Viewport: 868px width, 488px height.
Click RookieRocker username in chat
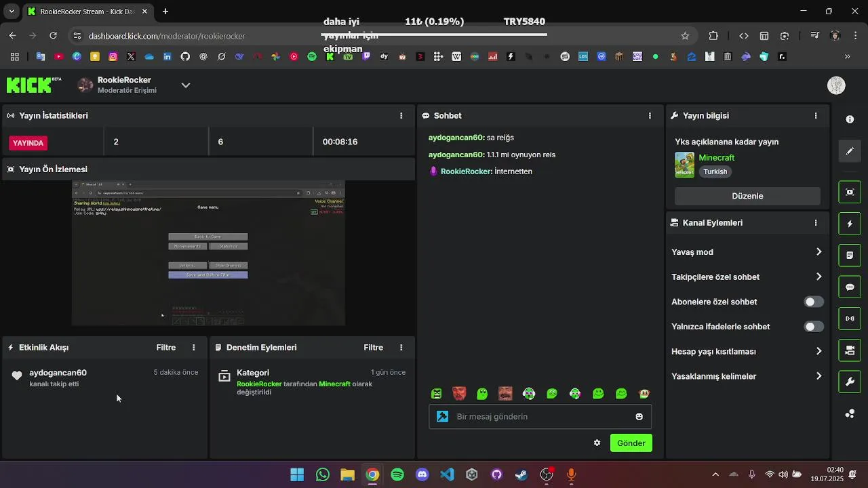click(x=466, y=171)
